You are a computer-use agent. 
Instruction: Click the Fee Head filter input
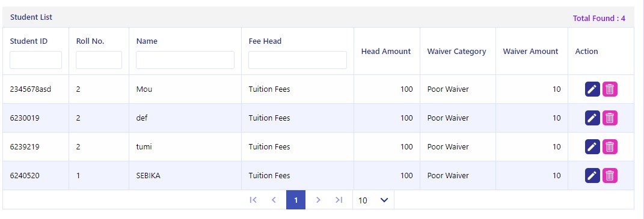(298, 60)
